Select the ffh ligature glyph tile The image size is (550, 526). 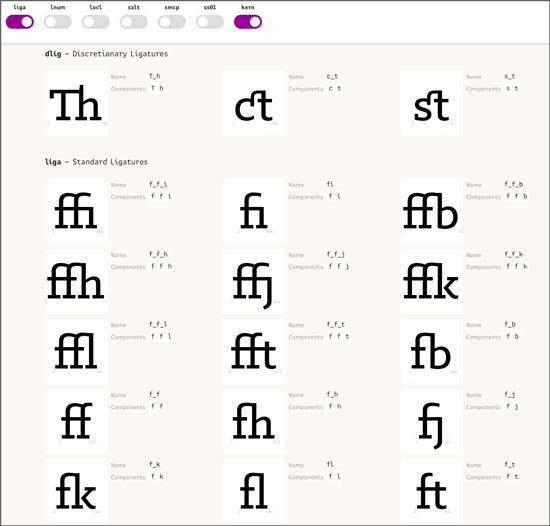pyautogui.click(x=76, y=281)
